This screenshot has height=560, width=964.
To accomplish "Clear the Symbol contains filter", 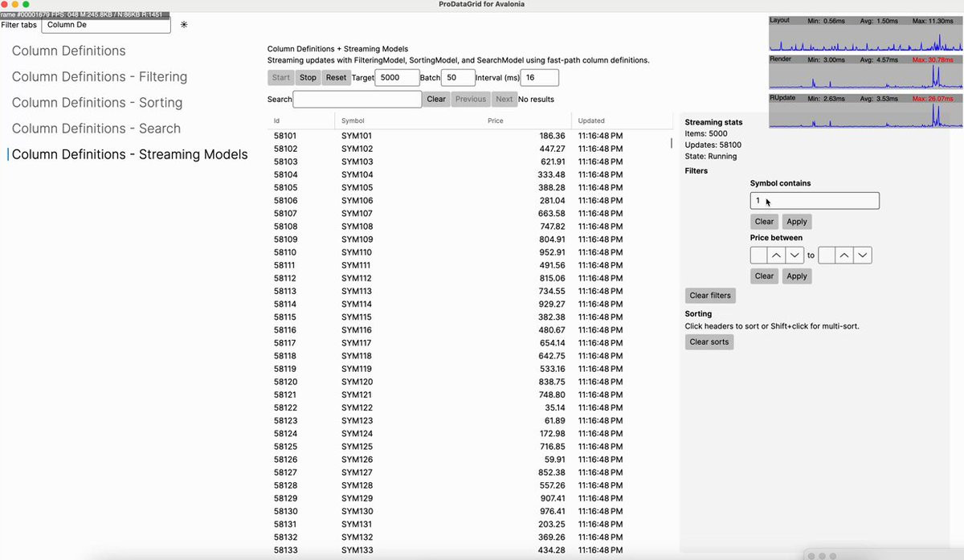I will point(764,222).
